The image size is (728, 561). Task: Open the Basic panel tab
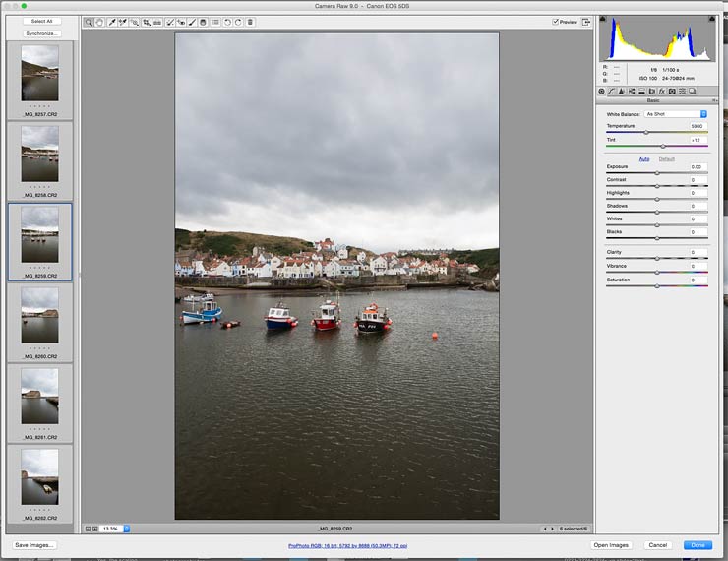(x=602, y=92)
